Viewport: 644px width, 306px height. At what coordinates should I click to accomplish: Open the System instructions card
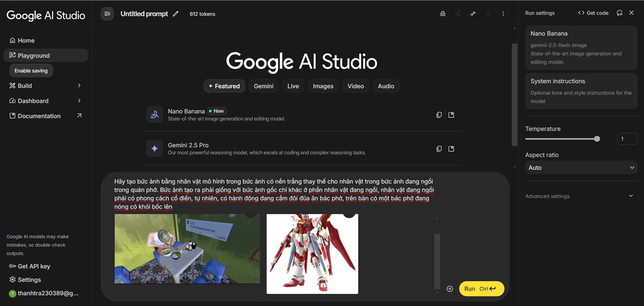(x=581, y=91)
